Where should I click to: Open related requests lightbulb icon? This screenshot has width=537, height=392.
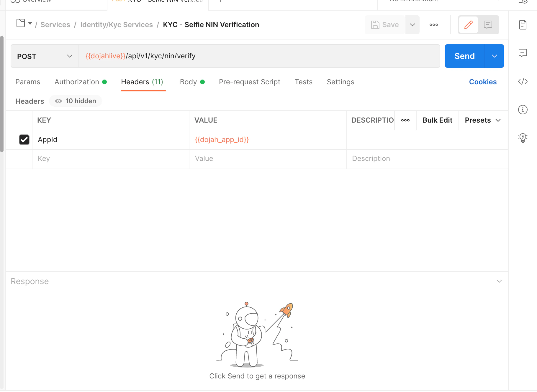click(523, 138)
